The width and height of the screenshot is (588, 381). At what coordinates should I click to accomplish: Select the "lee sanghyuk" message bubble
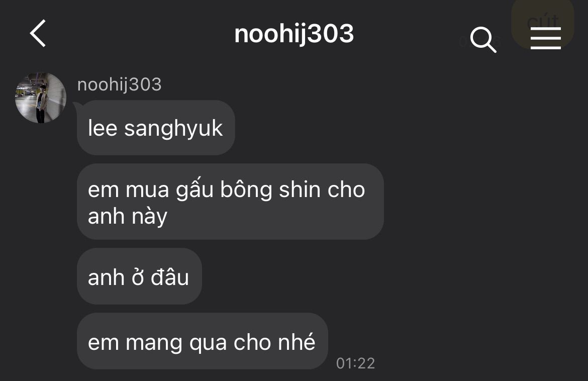click(156, 128)
